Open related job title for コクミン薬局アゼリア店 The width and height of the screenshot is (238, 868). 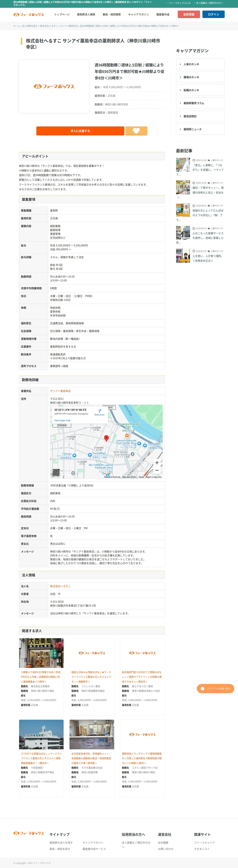point(142,759)
